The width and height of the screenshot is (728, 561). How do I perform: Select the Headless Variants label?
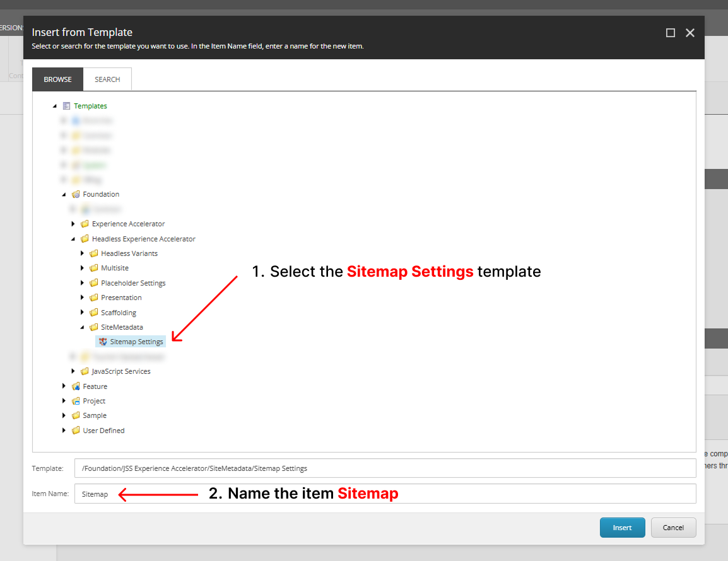pos(129,253)
